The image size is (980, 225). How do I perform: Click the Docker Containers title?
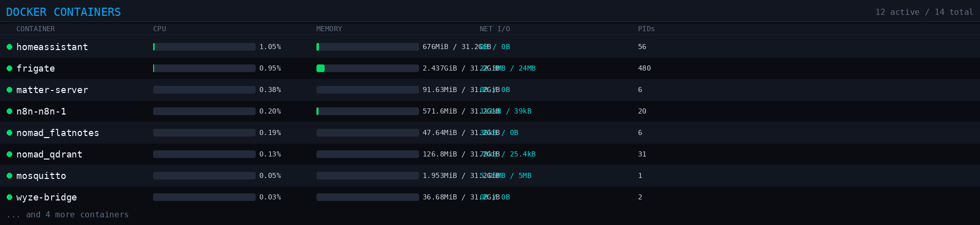point(63,12)
